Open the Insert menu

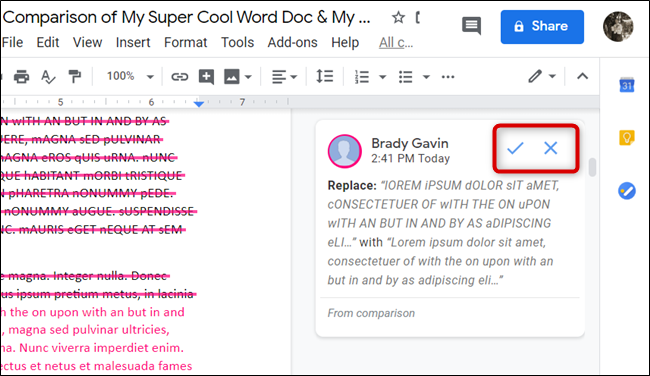pyautogui.click(x=133, y=42)
